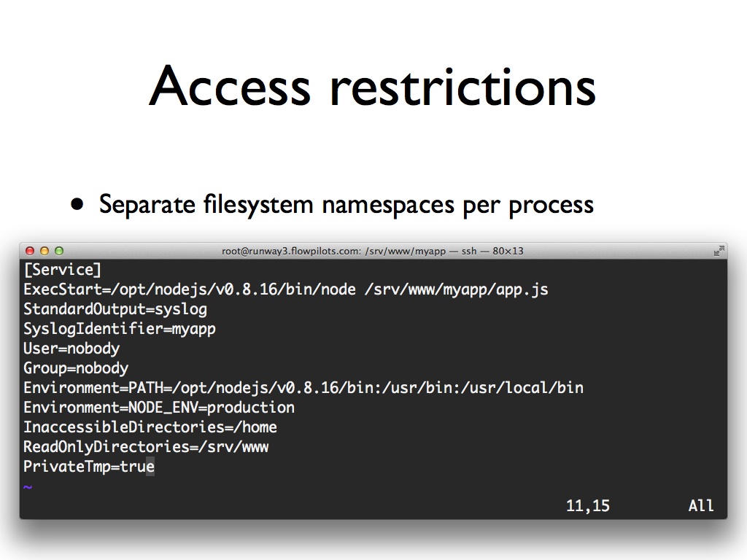Click the terminal window title text

[x=372, y=251]
